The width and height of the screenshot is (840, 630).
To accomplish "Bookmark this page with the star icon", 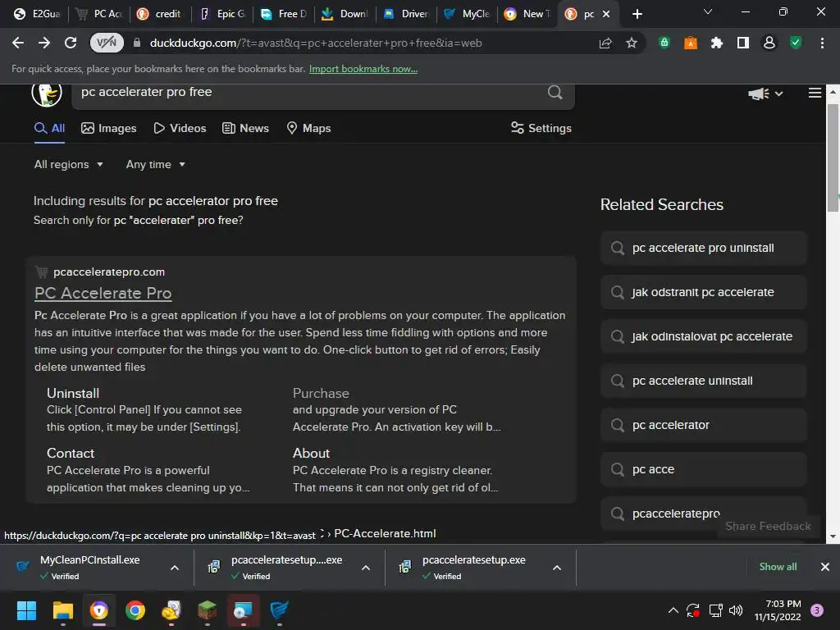I will pos(632,43).
